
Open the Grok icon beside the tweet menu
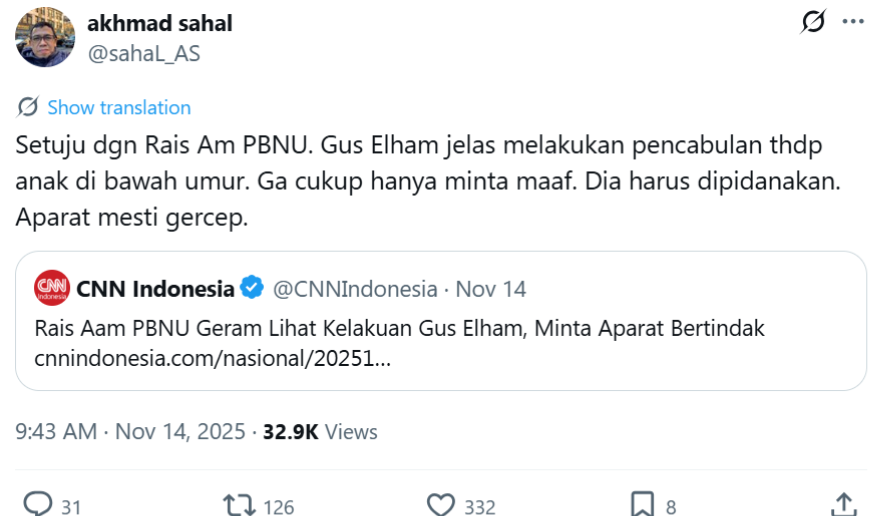(x=814, y=22)
